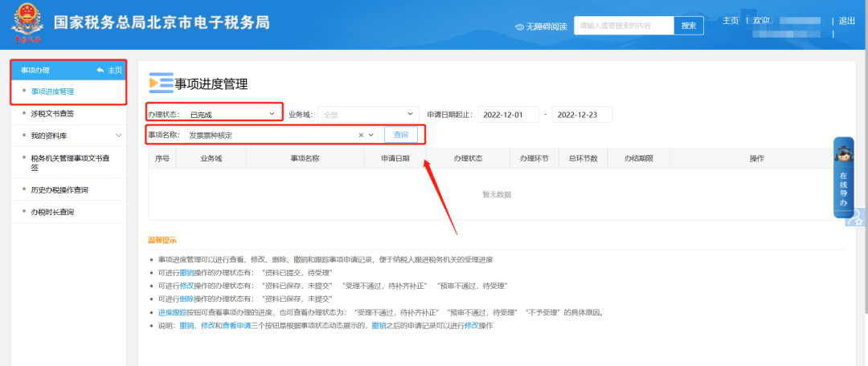Click the 办理环节 column header
This screenshot has height=366, width=868.
pyautogui.click(x=534, y=158)
